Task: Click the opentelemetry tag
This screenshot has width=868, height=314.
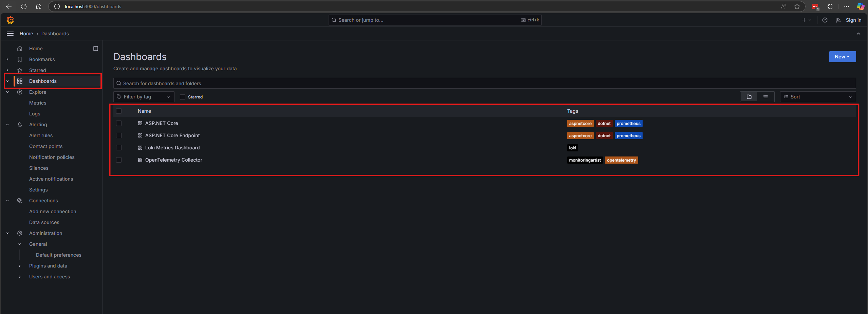Action: [x=621, y=160]
